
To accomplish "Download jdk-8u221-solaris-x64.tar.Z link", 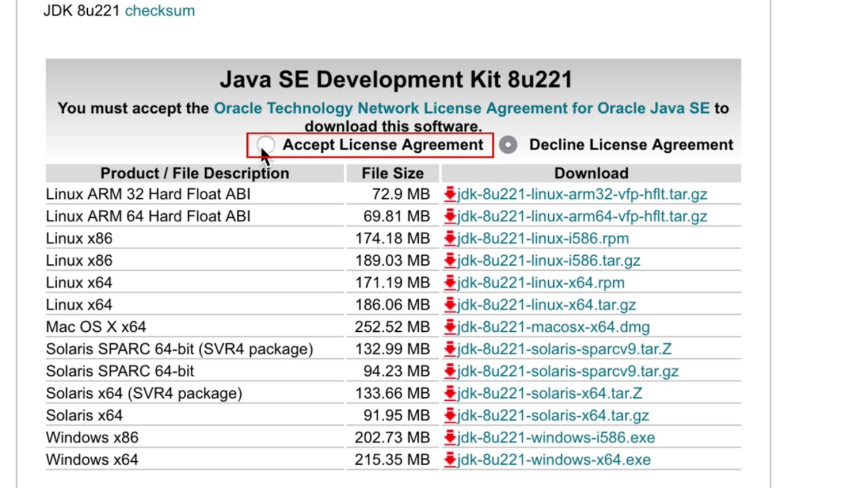I will click(x=549, y=394).
